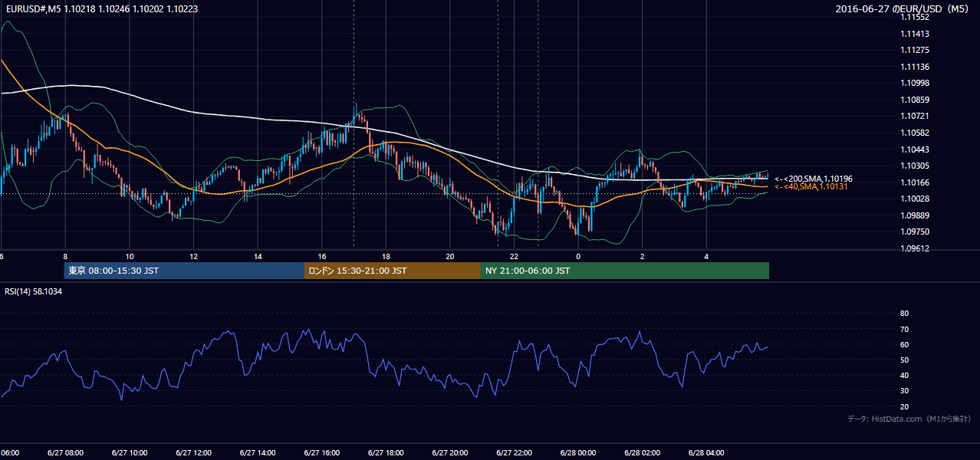Image resolution: width=980 pixels, height=460 pixels.
Task: Click price level 1.09612 on price axis
Action: point(915,248)
